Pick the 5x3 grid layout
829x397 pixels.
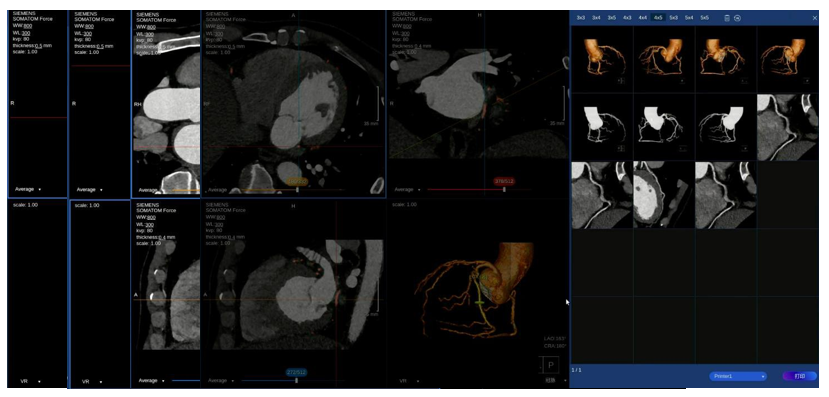tap(674, 17)
